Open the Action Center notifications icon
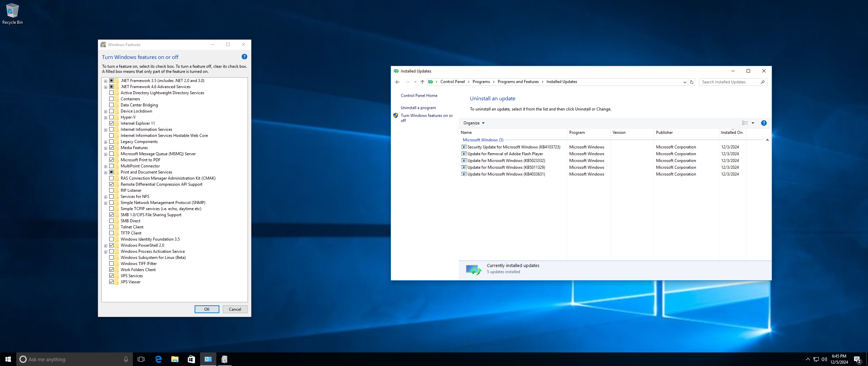This screenshot has width=868, height=366. point(857,360)
